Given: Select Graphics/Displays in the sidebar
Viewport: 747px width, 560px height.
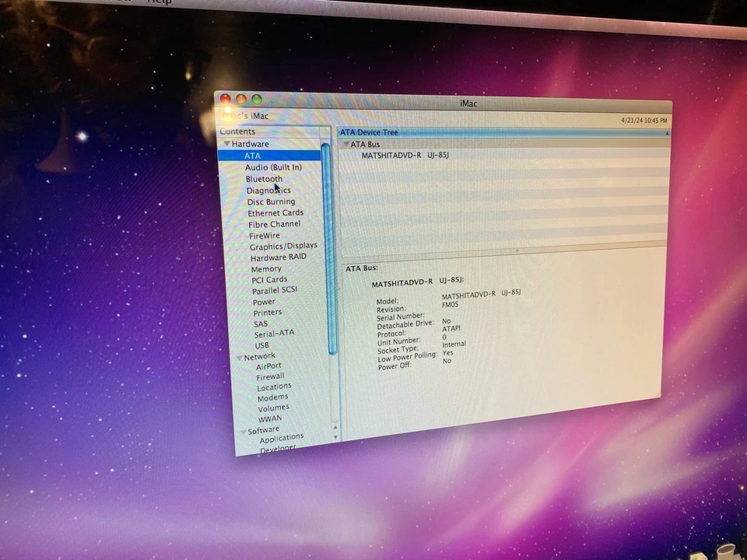Looking at the screenshot, I should click(283, 246).
